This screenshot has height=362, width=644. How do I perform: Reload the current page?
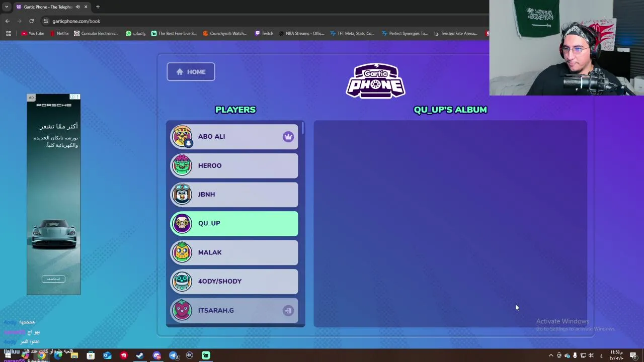pos(31,21)
